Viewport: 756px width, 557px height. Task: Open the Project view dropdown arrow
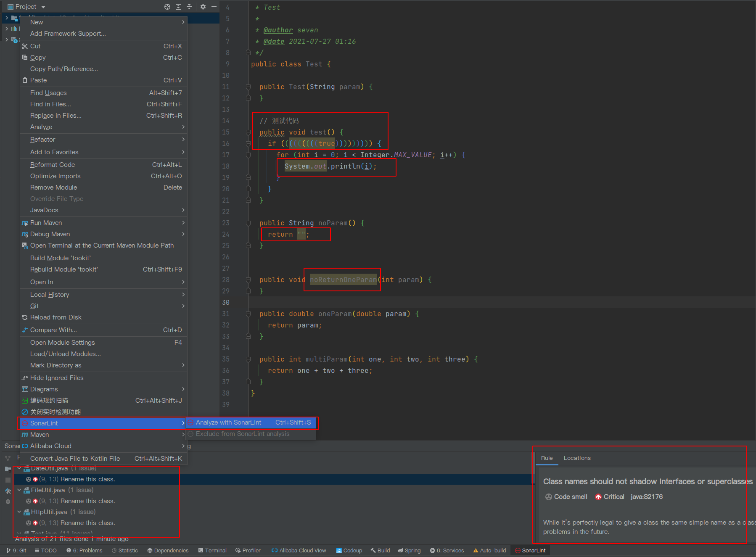click(x=43, y=7)
